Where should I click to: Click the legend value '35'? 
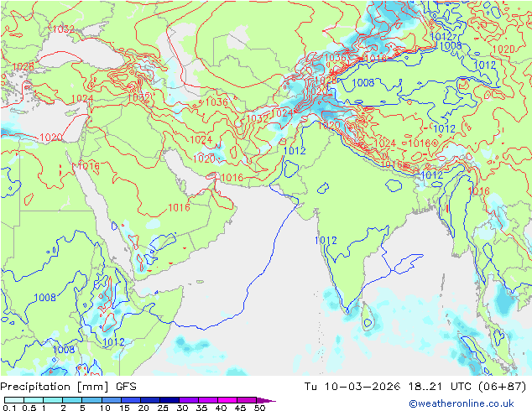coord(201,408)
